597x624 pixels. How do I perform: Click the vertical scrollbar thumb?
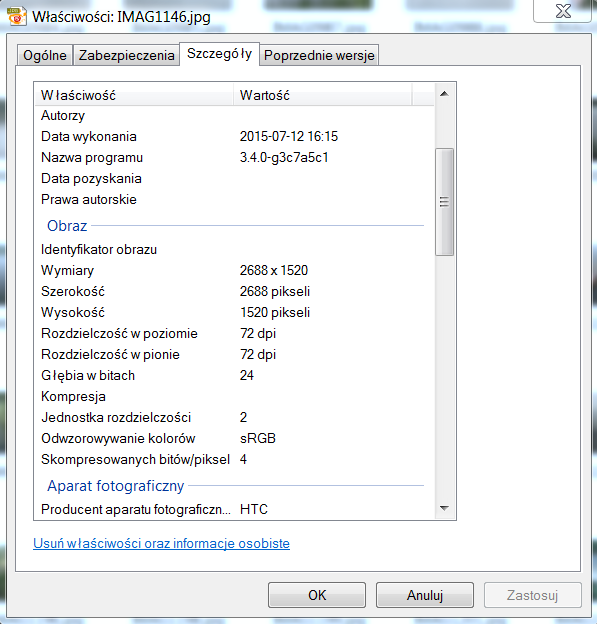(x=445, y=202)
